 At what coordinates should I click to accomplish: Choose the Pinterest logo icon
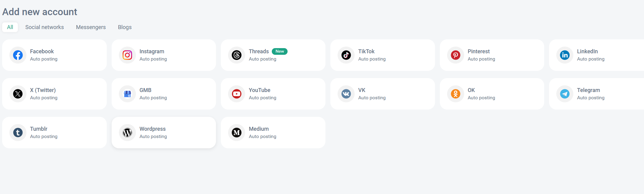point(456,55)
